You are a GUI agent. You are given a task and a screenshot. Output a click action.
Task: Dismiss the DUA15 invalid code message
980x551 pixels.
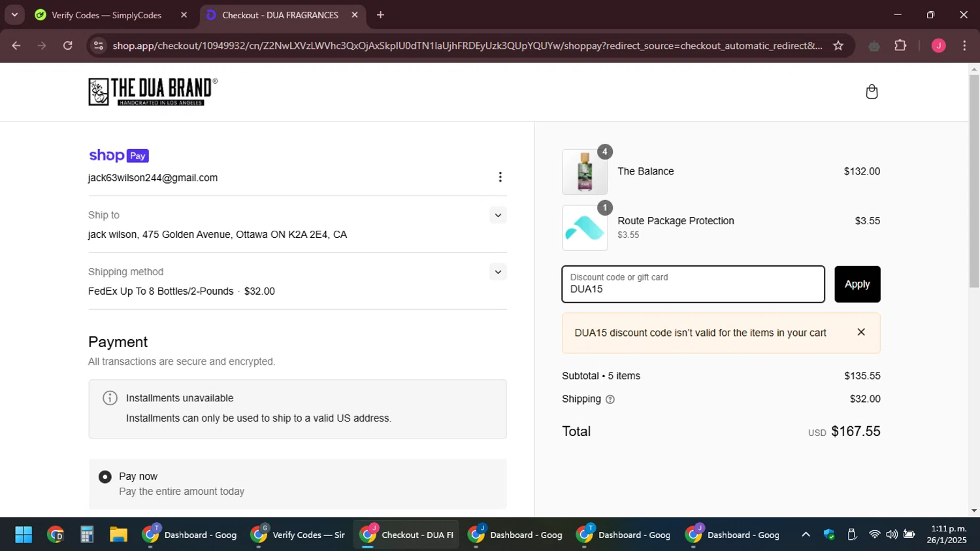pyautogui.click(x=861, y=332)
